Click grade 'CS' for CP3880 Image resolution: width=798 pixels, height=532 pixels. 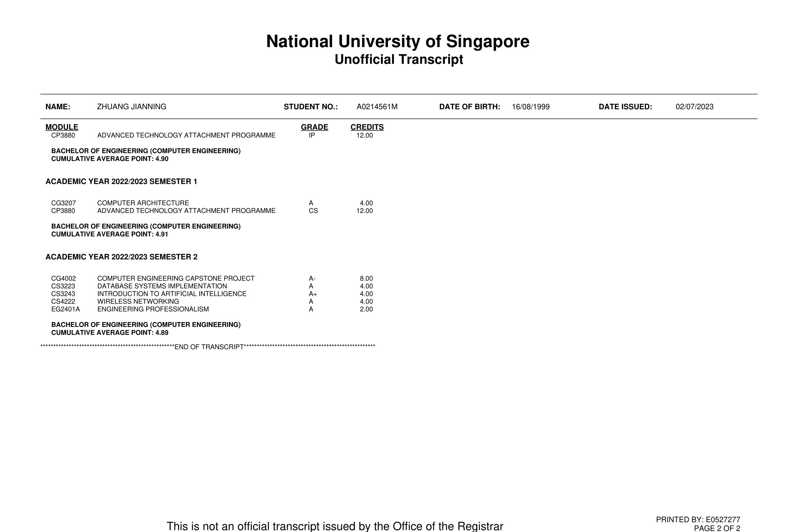click(313, 211)
